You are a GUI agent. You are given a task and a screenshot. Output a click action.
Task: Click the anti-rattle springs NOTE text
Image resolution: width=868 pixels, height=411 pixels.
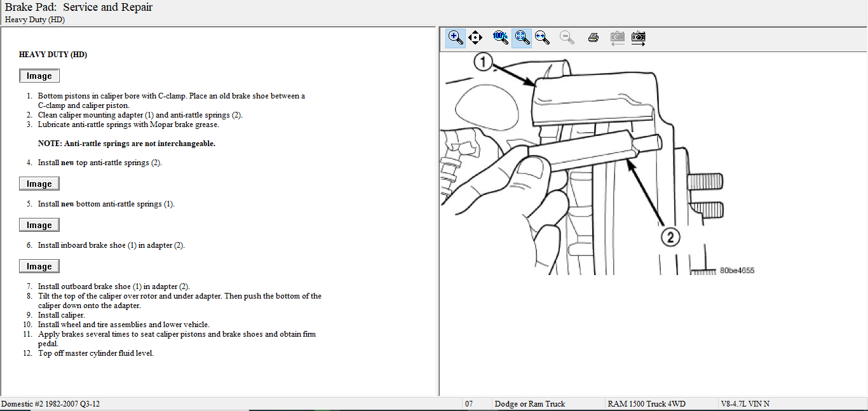pyautogui.click(x=126, y=144)
